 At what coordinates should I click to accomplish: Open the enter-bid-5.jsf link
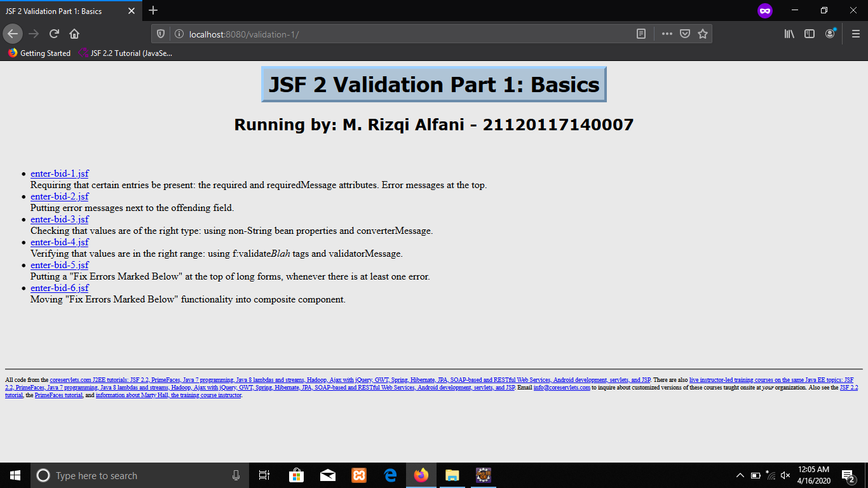pos(60,265)
